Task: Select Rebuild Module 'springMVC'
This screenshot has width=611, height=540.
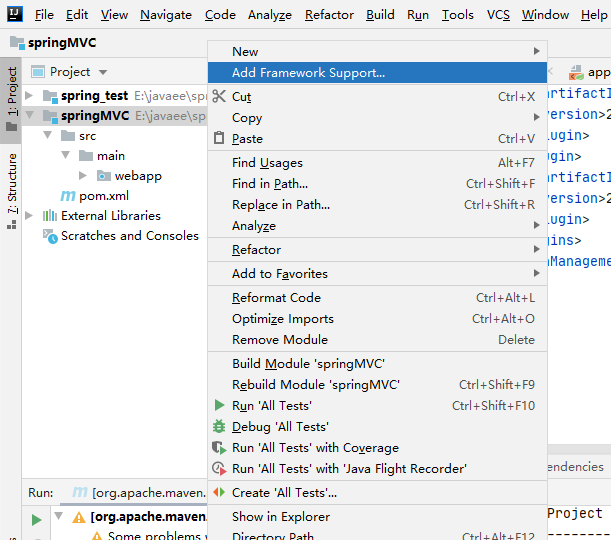Action: click(377, 385)
